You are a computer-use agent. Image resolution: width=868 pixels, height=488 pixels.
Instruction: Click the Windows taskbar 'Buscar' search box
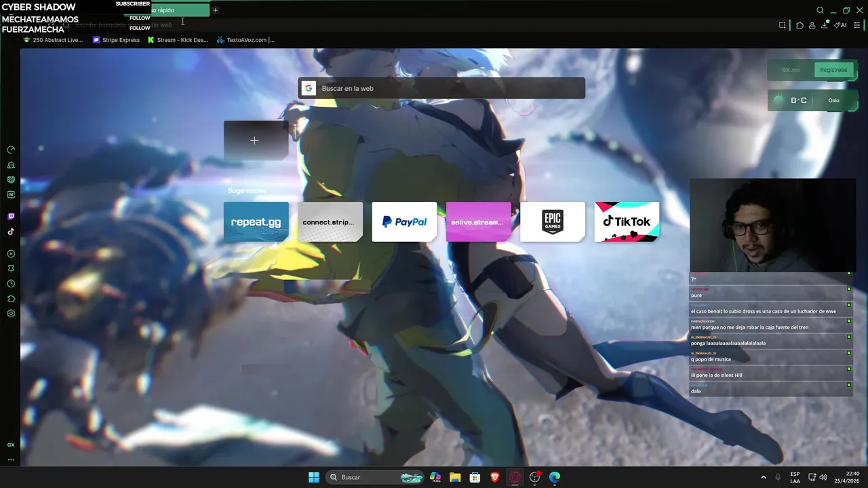(374, 477)
